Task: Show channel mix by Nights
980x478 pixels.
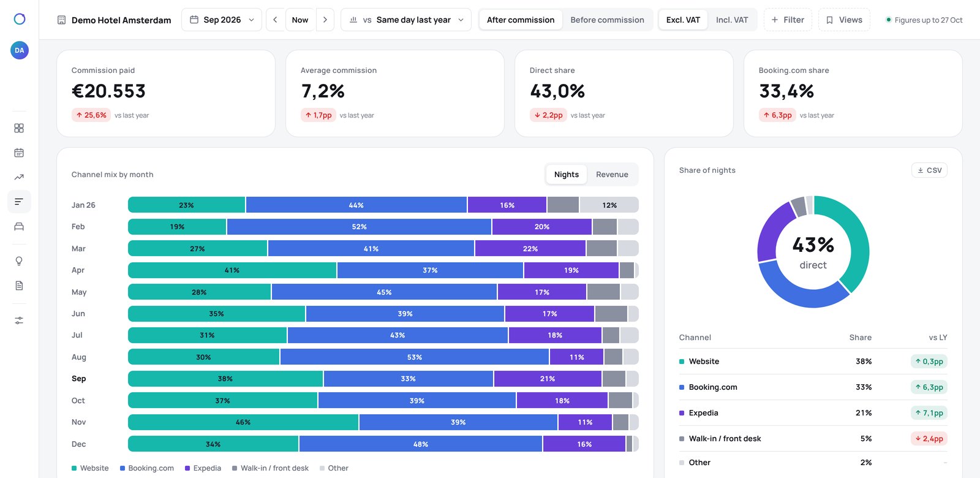Action: click(567, 175)
